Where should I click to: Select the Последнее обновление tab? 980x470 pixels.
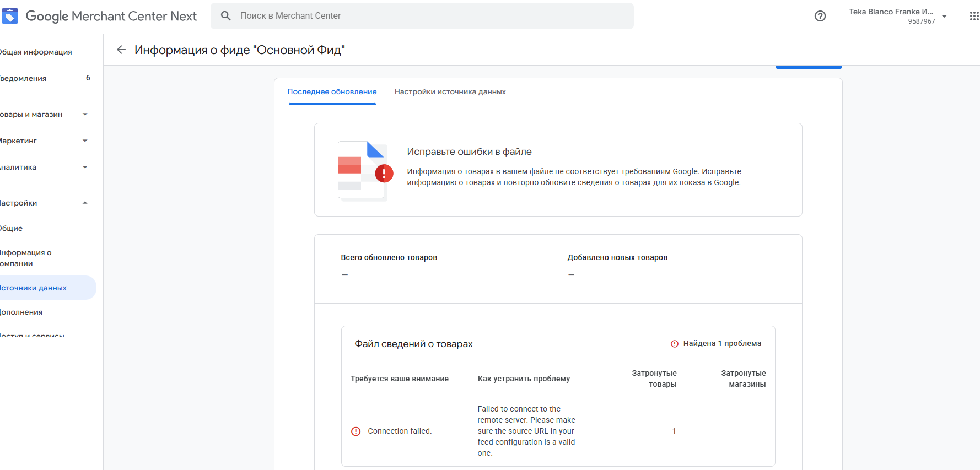click(x=332, y=92)
